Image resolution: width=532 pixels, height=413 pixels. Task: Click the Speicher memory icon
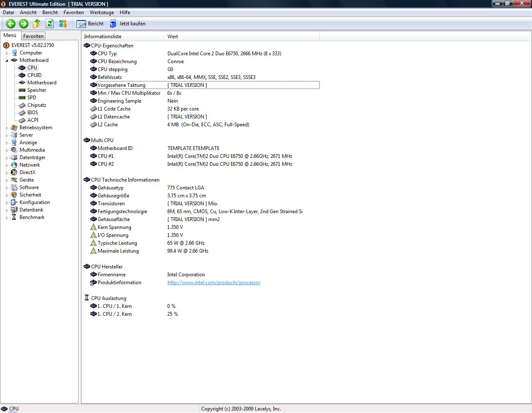click(22, 90)
